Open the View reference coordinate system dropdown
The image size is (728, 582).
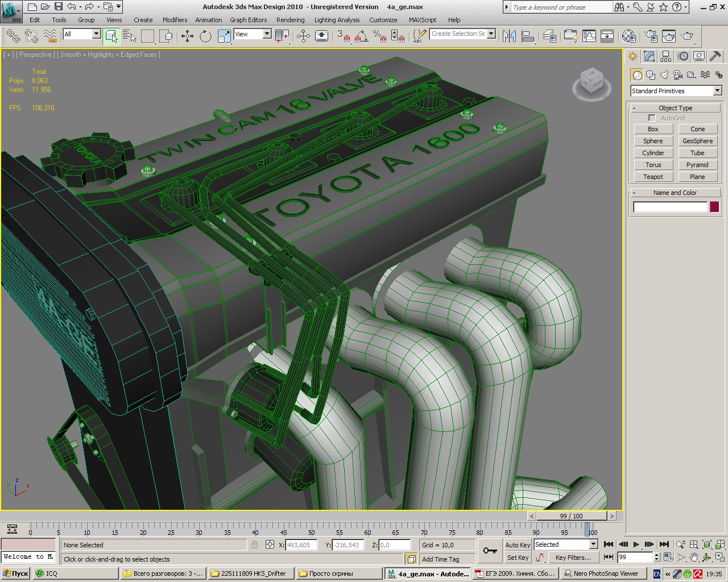point(253,34)
